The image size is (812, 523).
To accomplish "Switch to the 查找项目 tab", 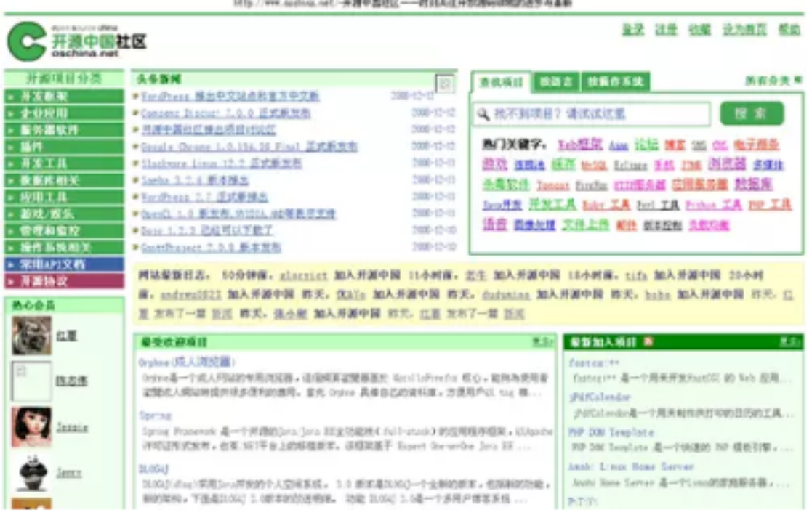I will [501, 82].
